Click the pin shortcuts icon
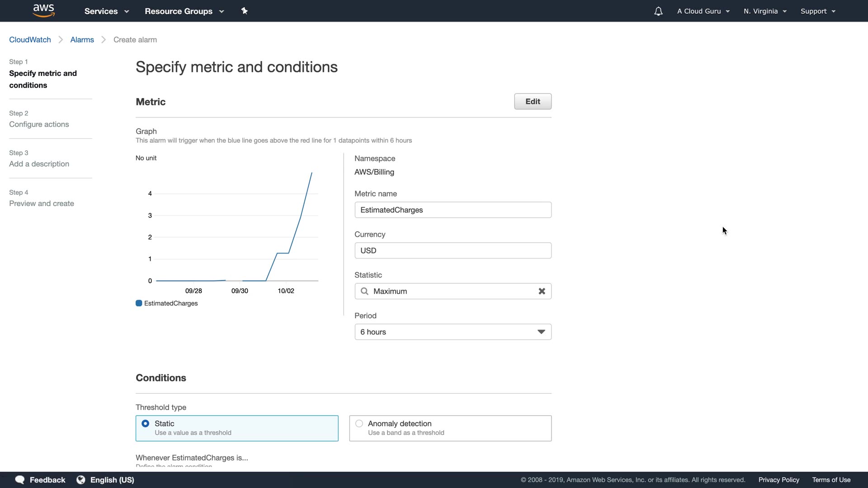This screenshot has height=488, width=868. tap(244, 11)
